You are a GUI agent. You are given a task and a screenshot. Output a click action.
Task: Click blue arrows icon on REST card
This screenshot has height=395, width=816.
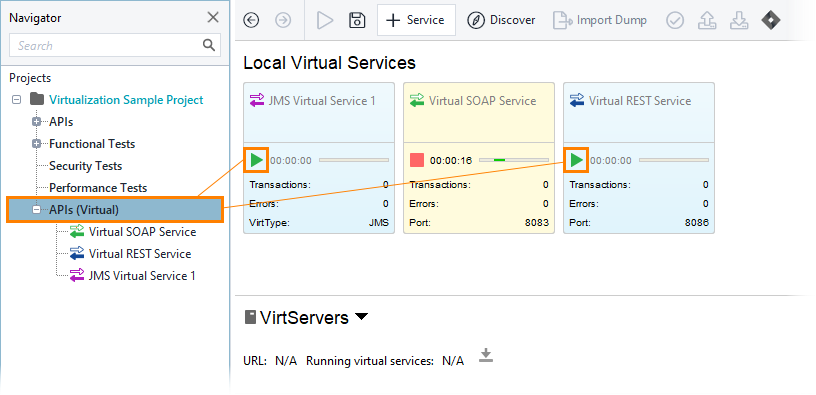point(577,99)
